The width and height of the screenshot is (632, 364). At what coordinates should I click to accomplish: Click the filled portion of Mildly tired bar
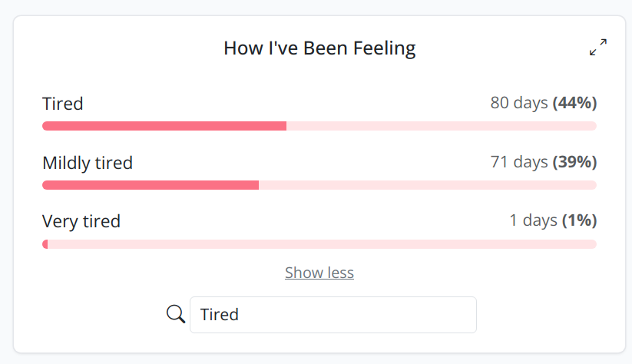click(151, 185)
